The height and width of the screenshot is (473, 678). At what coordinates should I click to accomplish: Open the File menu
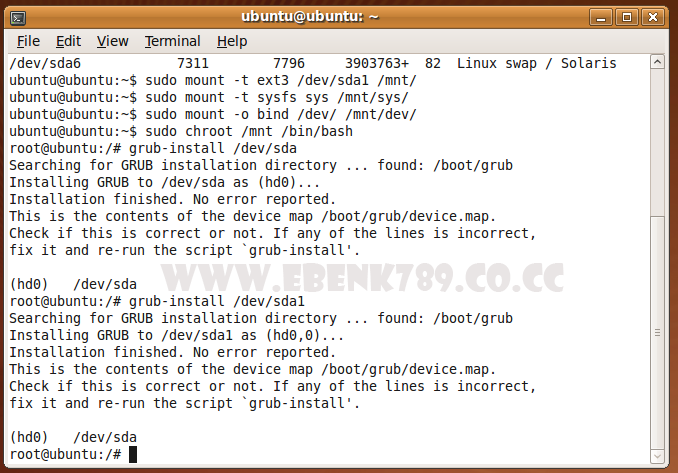28,41
